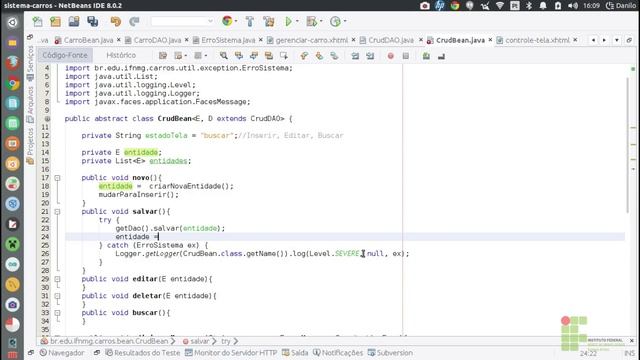Click the New File toolbar icon
Image resolution: width=640 pixels, height=360 pixels.
click(37, 21)
